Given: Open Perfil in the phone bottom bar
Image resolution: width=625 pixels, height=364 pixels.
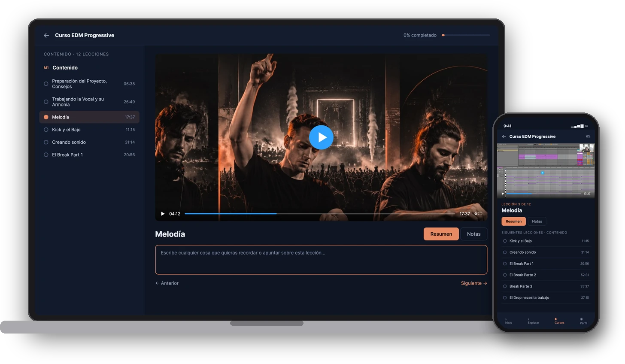Looking at the screenshot, I should click(583, 321).
